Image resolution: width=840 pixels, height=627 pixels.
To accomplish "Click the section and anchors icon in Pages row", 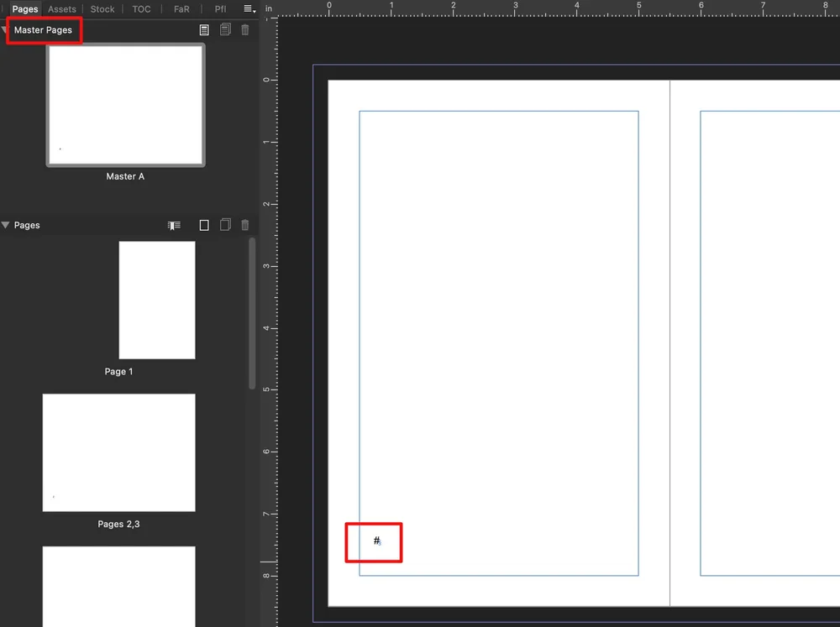I will [x=174, y=225].
